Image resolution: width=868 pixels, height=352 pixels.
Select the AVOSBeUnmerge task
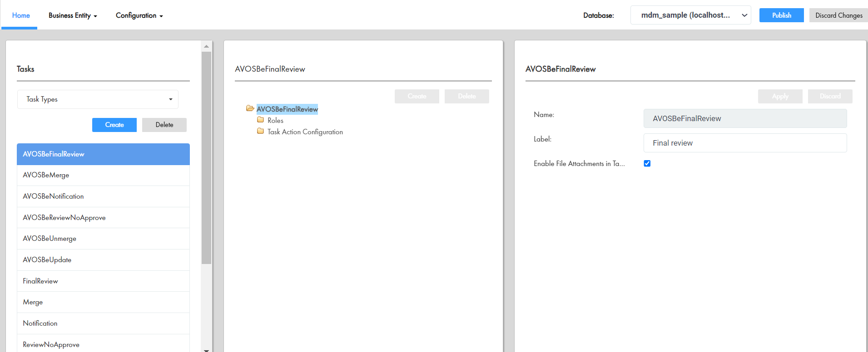coord(103,239)
